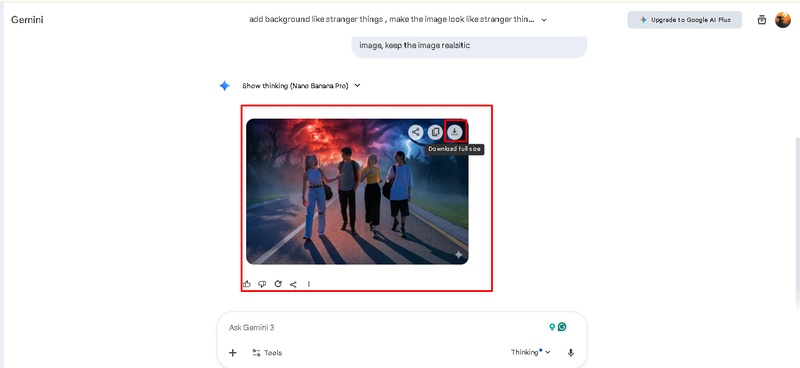800x368 pixels.
Task: Start voice input with the microphone
Action: (571, 353)
